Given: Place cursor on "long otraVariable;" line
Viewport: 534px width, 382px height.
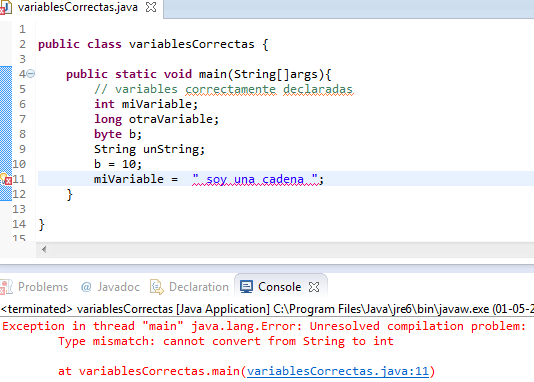Looking at the screenshot, I should point(156,119).
